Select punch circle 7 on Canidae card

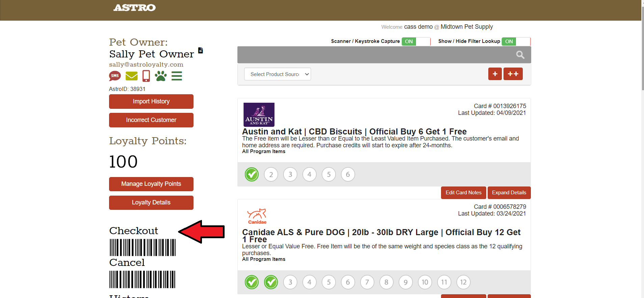[x=367, y=282]
